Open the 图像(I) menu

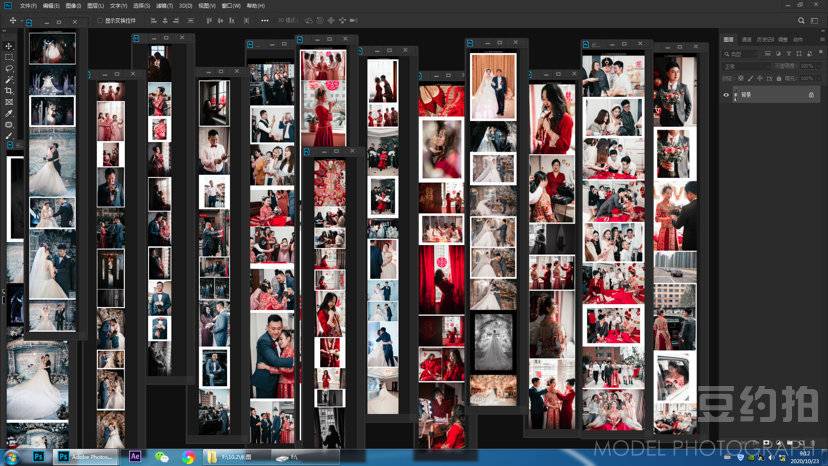tap(73, 6)
